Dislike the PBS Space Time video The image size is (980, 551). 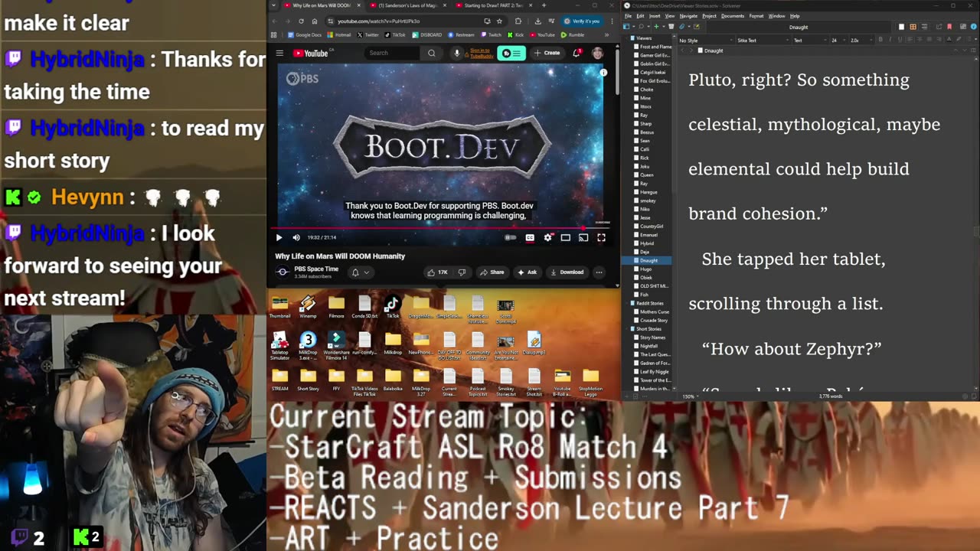[462, 272]
